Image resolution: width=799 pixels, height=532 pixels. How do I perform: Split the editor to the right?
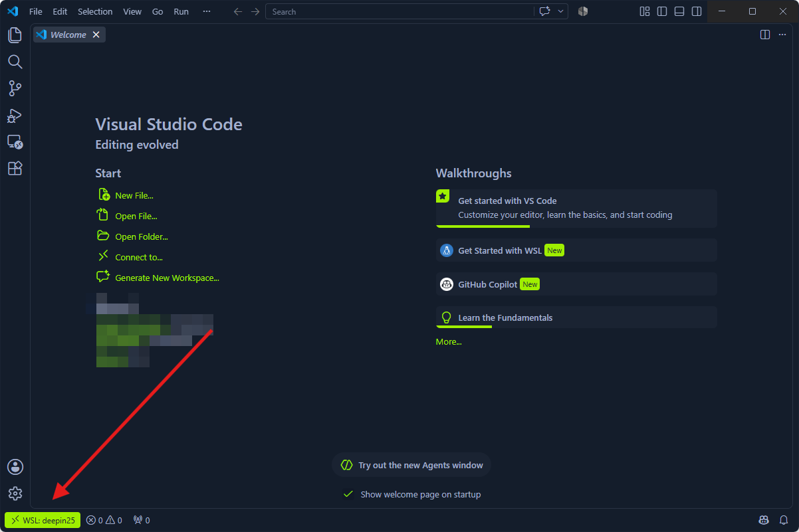765,35
